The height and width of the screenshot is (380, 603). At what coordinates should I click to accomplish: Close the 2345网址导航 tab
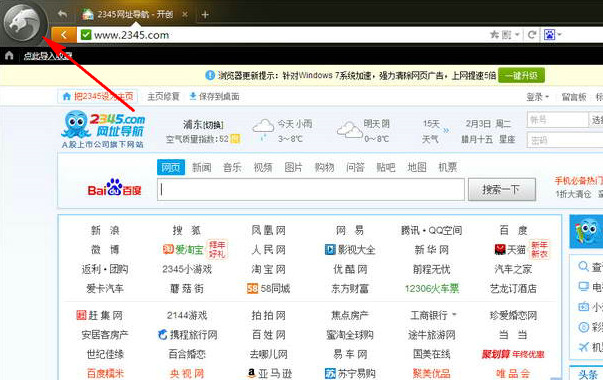pyautogui.click(x=185, y=15)
